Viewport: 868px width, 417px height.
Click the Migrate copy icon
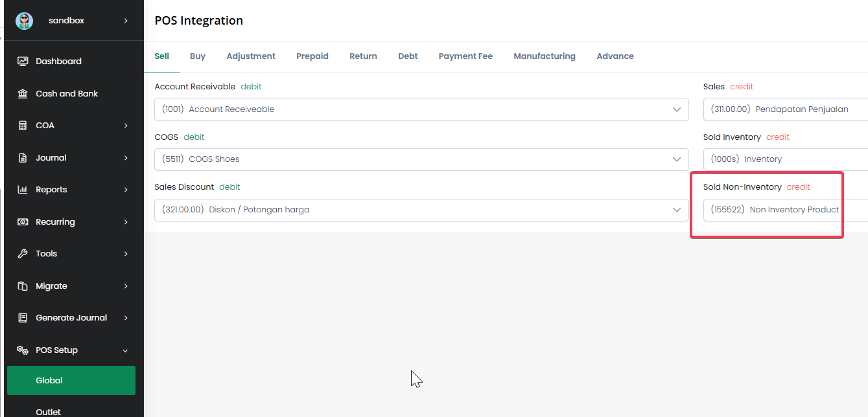pyautogui.click(x=23, y=286)
